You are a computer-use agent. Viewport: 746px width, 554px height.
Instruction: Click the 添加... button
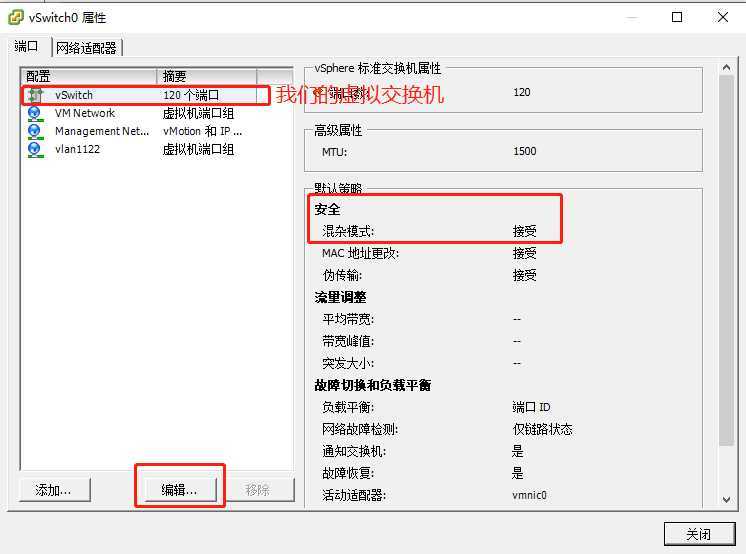[x=54, y=490]
